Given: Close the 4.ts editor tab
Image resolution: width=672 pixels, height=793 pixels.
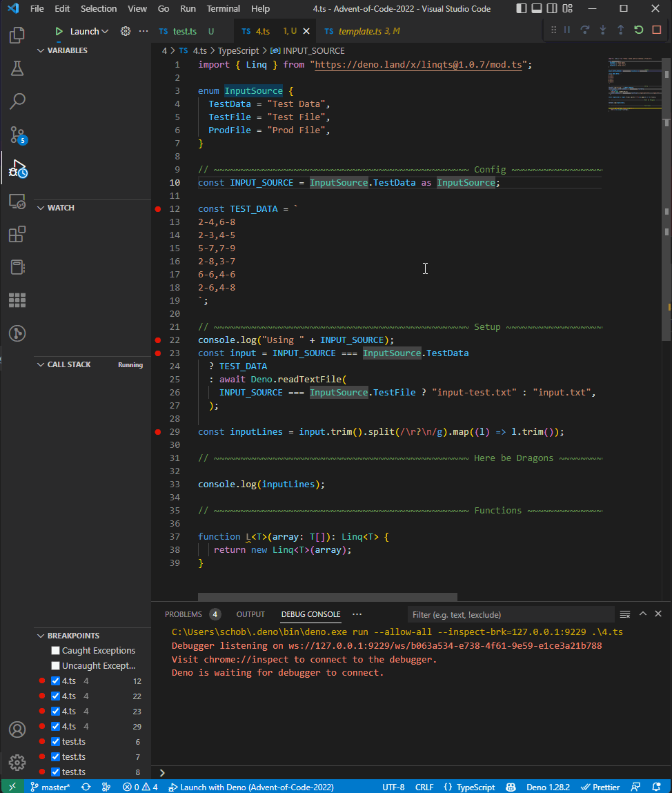Looking at the screenshot, I should (306, 31).
